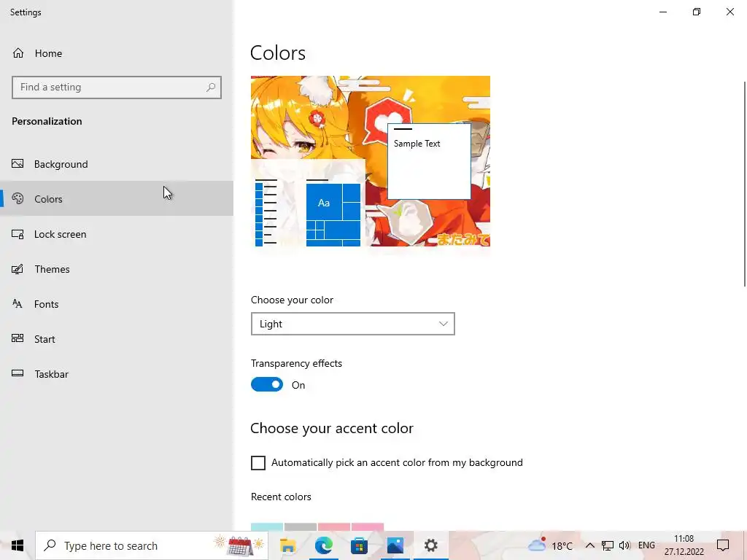747x560 pixels.
Task: Pick the gray recent color swatch
Action: (x=300, y=526)
